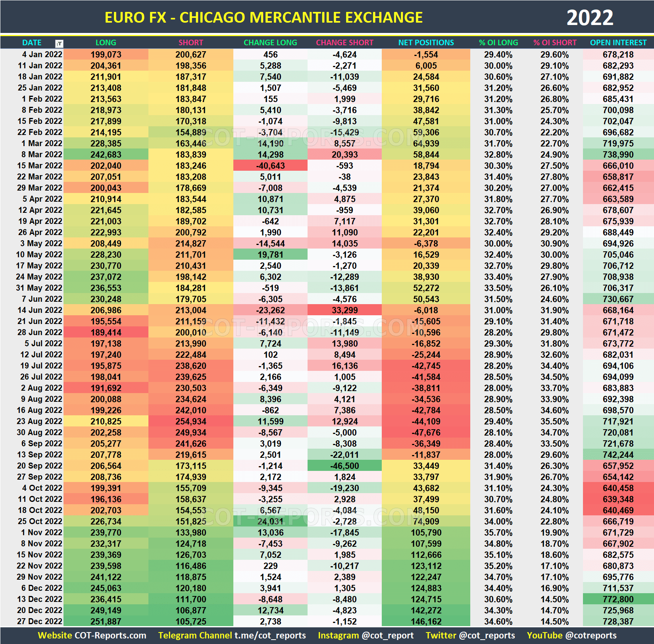Image resolution: width=654 pixels, height=644 pixels.
Task: Select the CHANGE SHORT column header
Action: [x=344, y=42]
